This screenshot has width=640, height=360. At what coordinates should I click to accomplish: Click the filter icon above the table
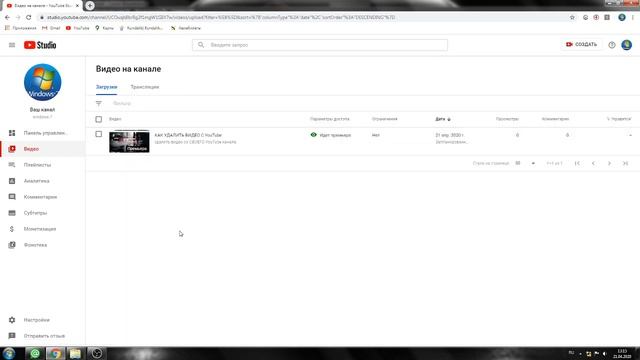(x=99, y=103)
